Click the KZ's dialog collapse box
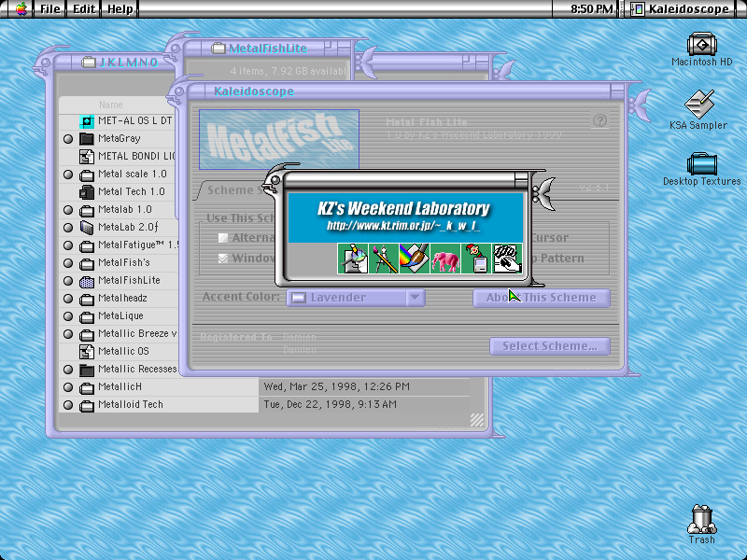Screen dimensions: 747x560 point(521,179)
